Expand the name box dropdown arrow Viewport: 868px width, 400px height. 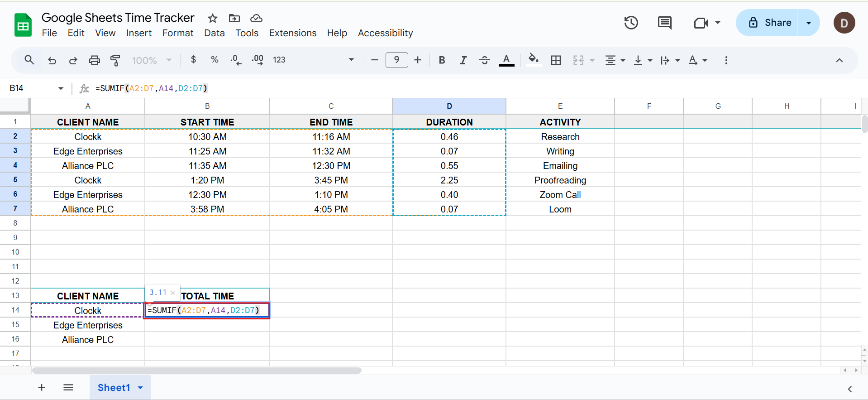point(61,88)
